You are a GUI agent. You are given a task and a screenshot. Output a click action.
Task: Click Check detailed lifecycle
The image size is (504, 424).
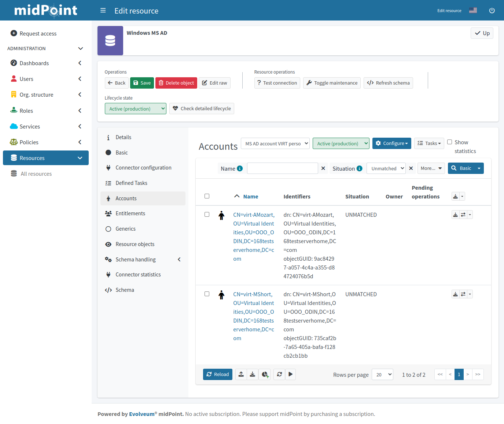pos(202,109)
